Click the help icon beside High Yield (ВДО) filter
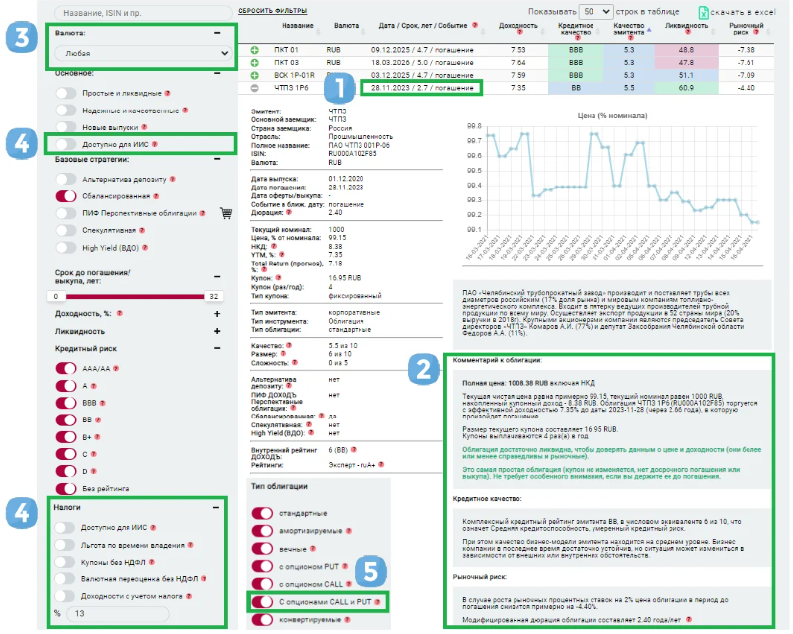The height and width of the screenshot is (634, 793). coord(145,247)
